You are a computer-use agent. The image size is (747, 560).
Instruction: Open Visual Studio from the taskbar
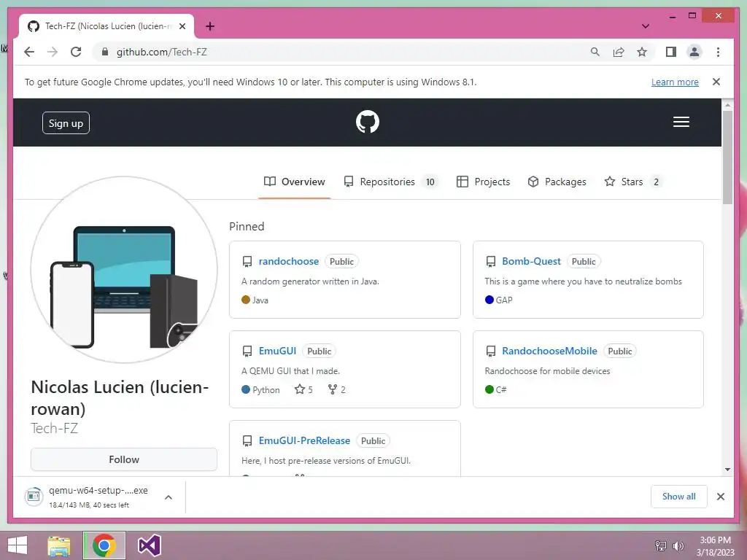149,545
